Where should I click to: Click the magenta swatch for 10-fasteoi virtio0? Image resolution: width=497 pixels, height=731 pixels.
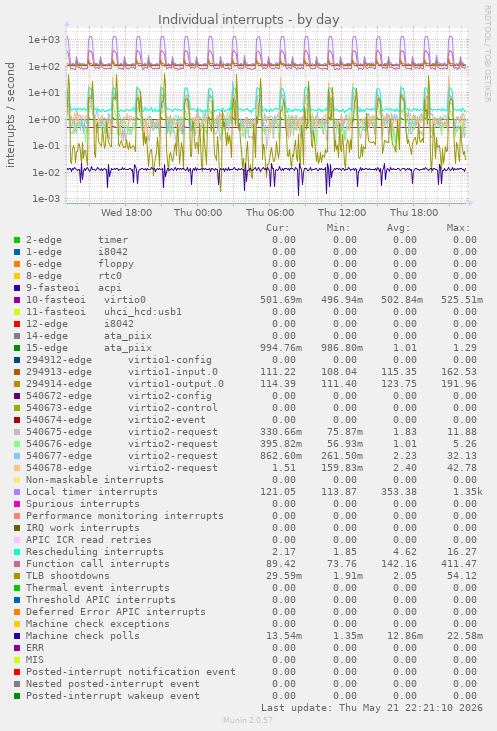(17, 300)
